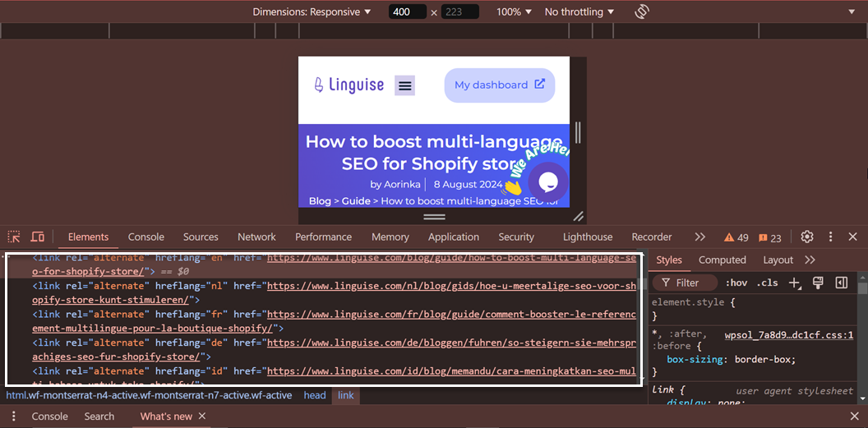This screenshot has width=868, height=428.
Task: Select the Layout pane tab
Action: pyautogui.click(x=778, y=260)
